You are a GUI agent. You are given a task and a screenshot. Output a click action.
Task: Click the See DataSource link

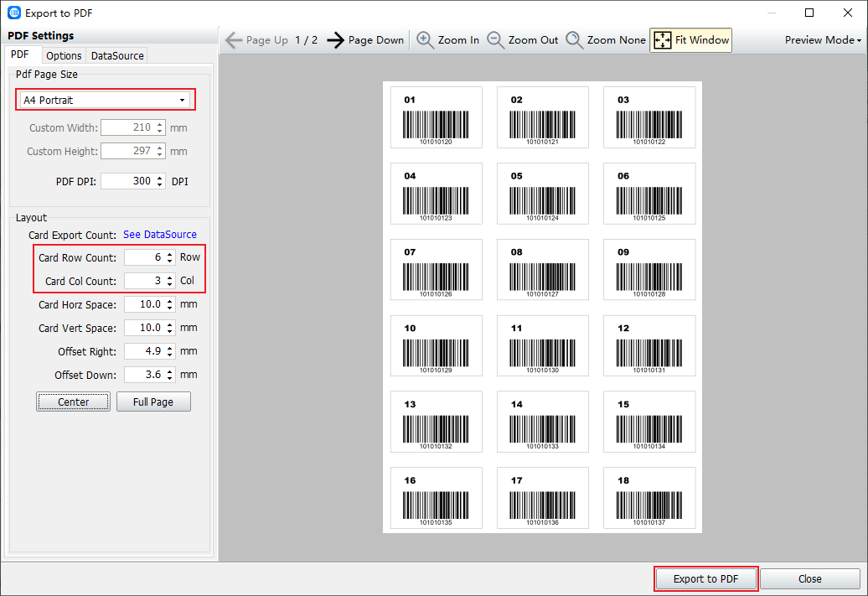tap(160, 235)
